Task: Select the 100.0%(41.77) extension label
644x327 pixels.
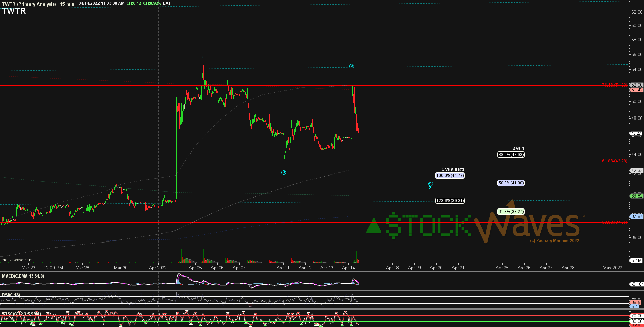Action: click(450, 176)
